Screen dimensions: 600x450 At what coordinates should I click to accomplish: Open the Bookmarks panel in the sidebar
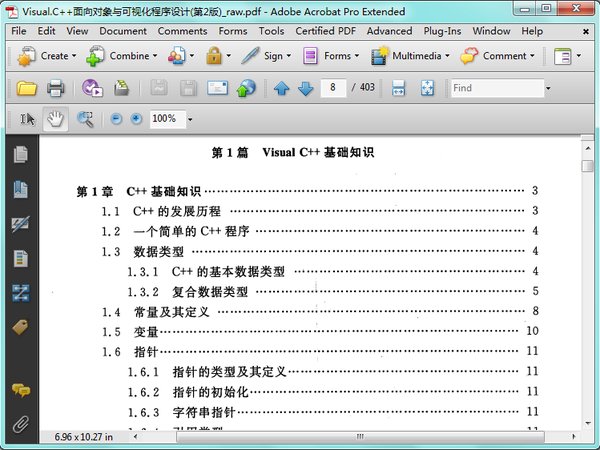[x=21, y=189]
